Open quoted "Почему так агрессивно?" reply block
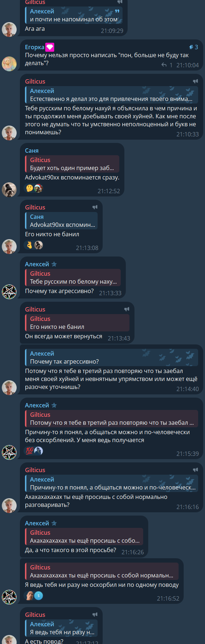This screenshot has height=644, width=205. tap(111, 357)
